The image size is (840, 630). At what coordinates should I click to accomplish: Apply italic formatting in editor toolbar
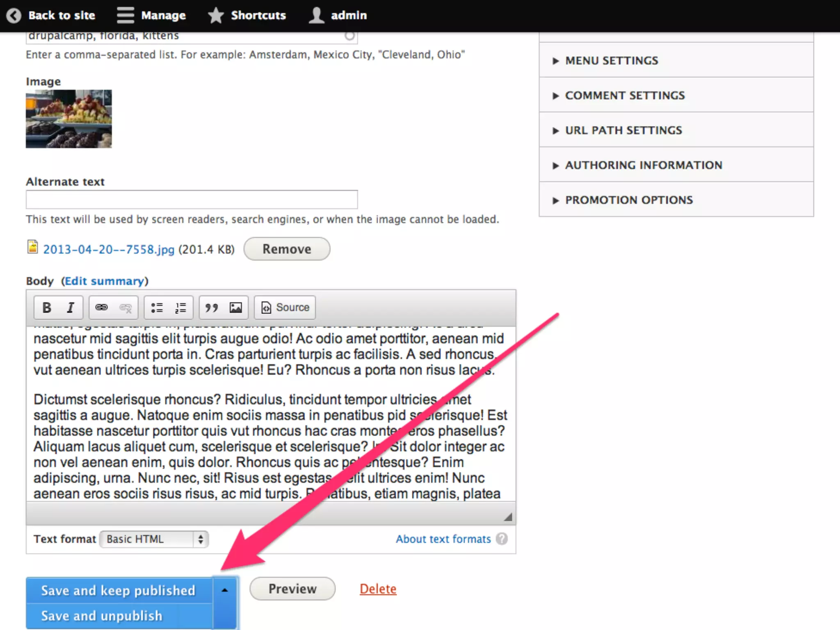71,307
